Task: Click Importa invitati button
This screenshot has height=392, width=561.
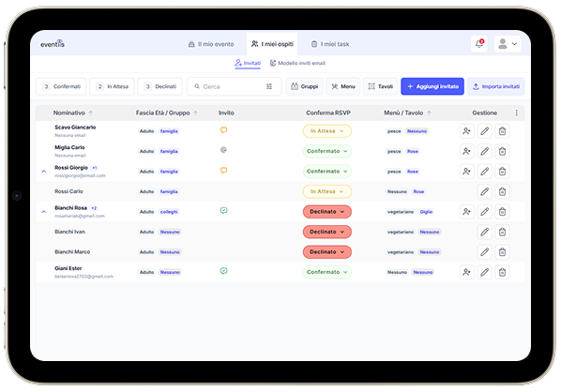Action: tap(496, 86)
